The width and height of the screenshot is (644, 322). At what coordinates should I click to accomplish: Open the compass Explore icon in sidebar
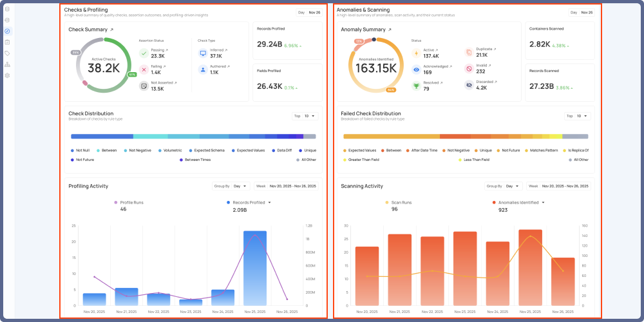coord(7,31)
